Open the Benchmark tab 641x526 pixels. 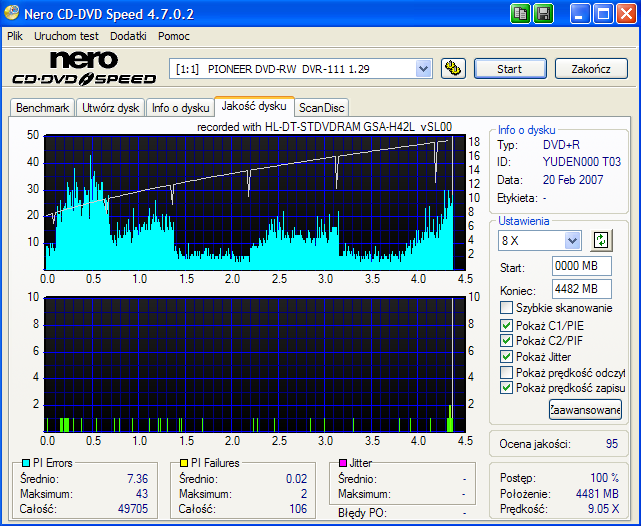(x=43, y=108)
